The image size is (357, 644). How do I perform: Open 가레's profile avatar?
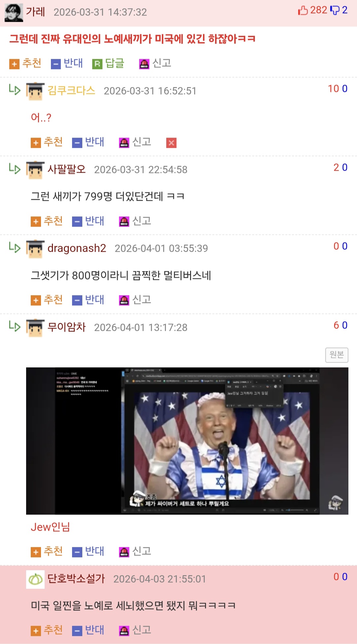[x=14, y=13]
